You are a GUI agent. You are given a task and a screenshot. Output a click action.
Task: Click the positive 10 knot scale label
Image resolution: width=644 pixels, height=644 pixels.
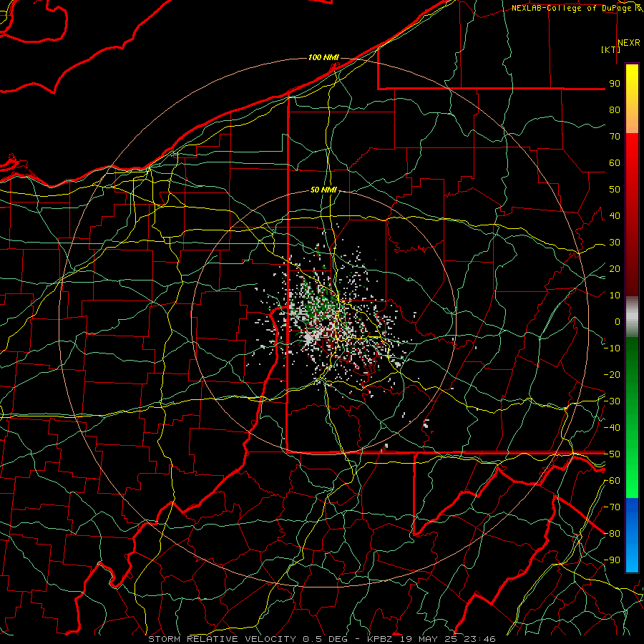615,296
